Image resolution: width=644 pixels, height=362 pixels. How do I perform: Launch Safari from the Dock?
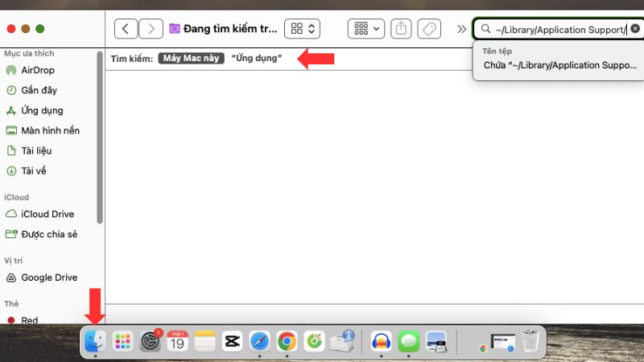259,341
